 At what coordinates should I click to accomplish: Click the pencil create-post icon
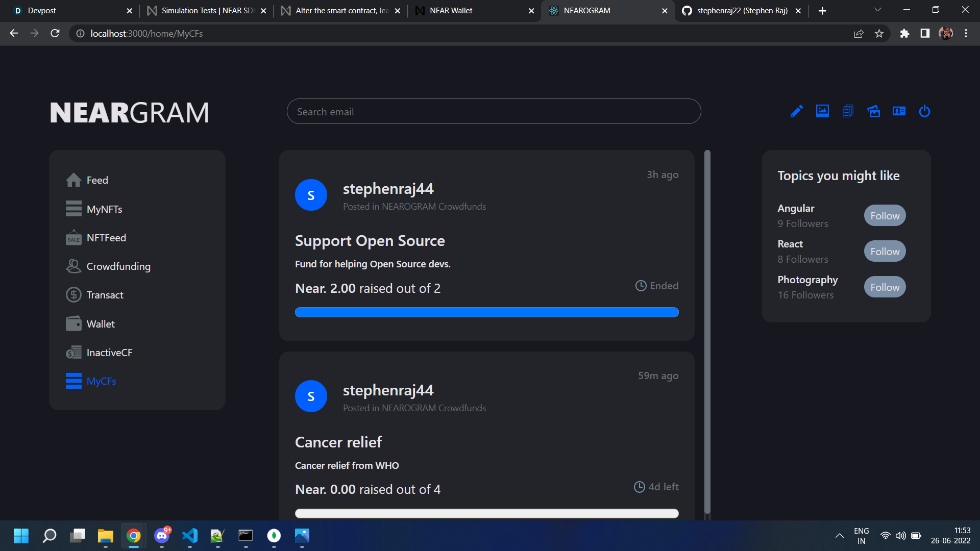(x=796, y=111)
